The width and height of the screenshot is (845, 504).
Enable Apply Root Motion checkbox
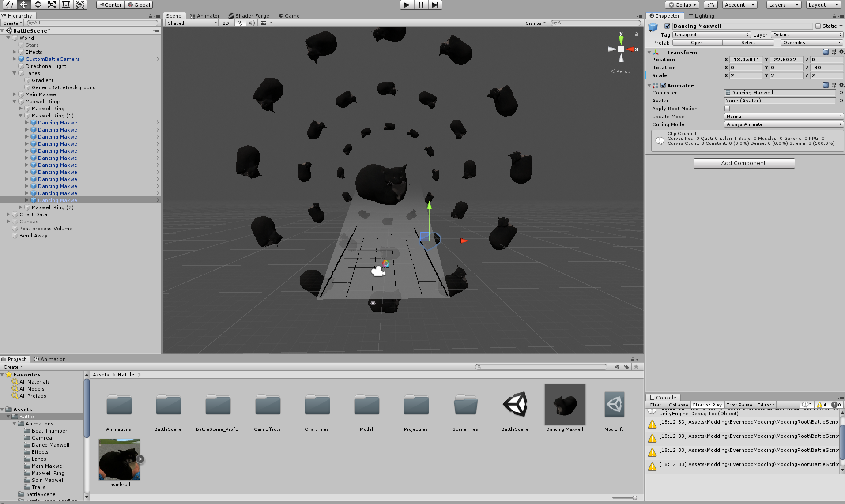click(x=727, y=109)
